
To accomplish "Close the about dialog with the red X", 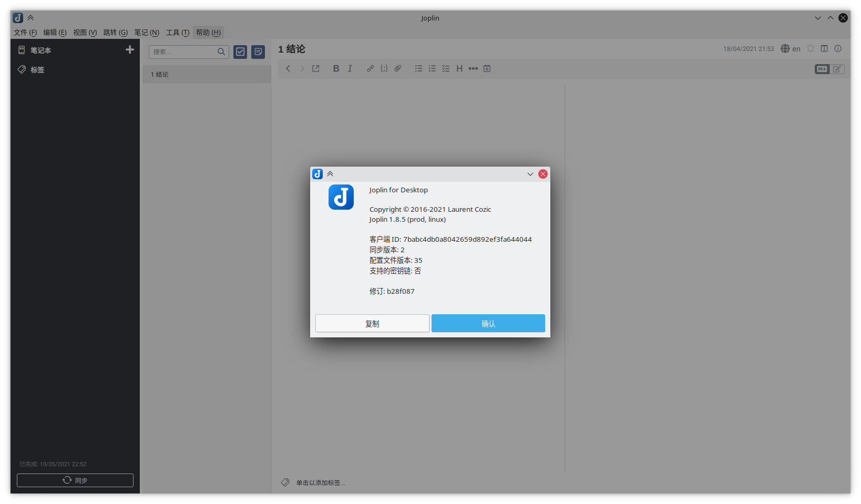I will tap(543, 174).
